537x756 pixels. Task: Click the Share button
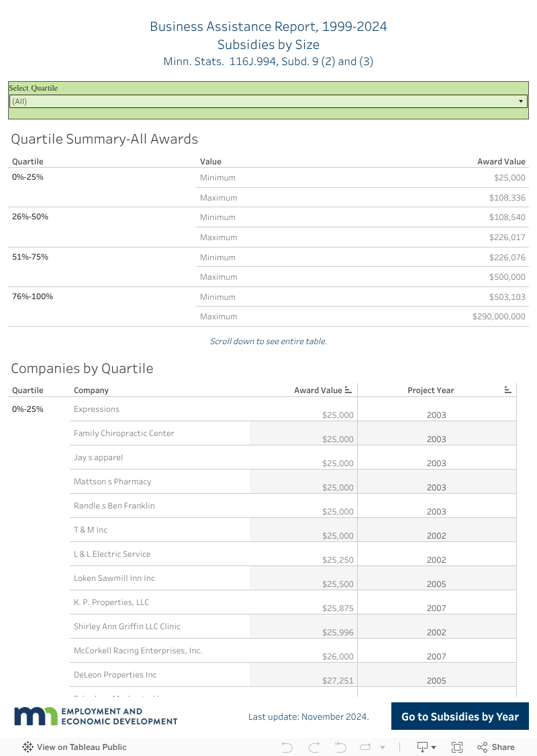coord(496,747)
